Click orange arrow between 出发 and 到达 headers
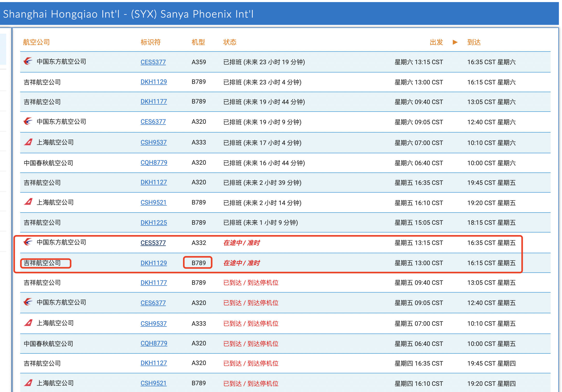The width and height of the screenshot is (562, 392). (x=455, y=42)
